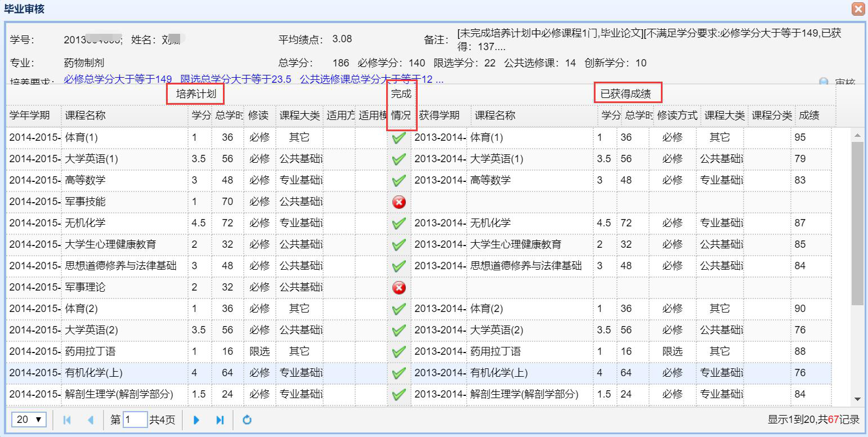Screen dimensions: 868x437
Task: Click the page number input field
Action: point(135,420)
